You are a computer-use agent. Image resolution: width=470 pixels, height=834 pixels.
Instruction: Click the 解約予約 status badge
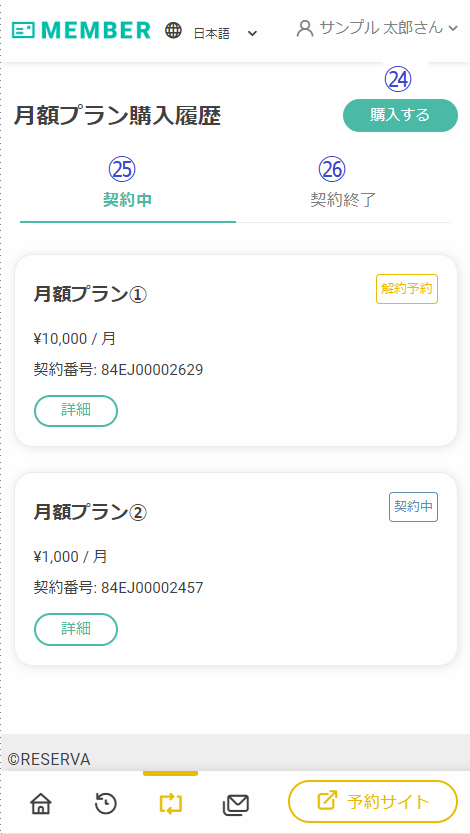coord(407,289)
